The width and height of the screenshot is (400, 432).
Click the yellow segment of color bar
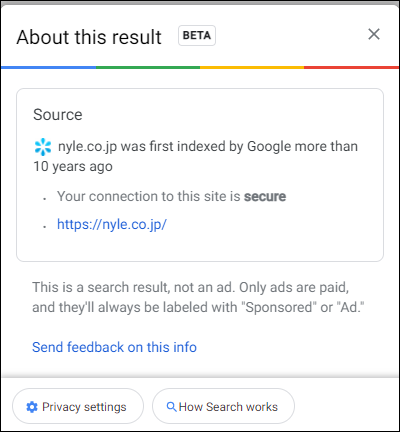point(252,67)
